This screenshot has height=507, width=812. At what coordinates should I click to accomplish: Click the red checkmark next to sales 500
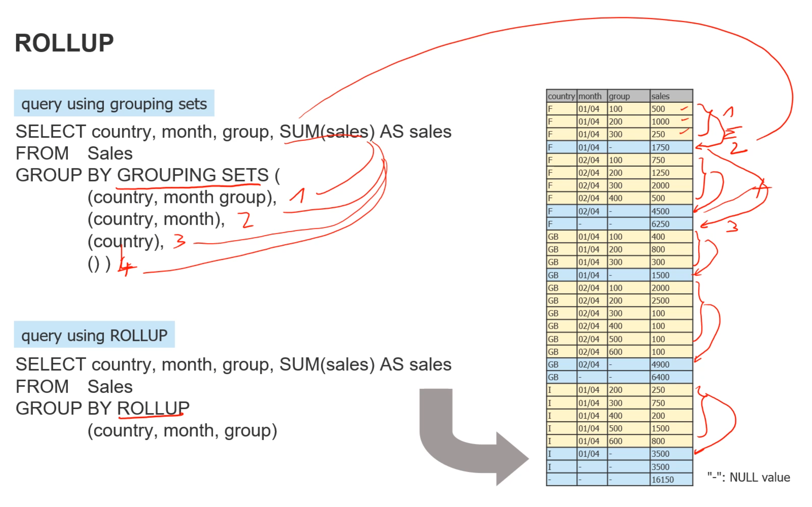pos(684,109)
